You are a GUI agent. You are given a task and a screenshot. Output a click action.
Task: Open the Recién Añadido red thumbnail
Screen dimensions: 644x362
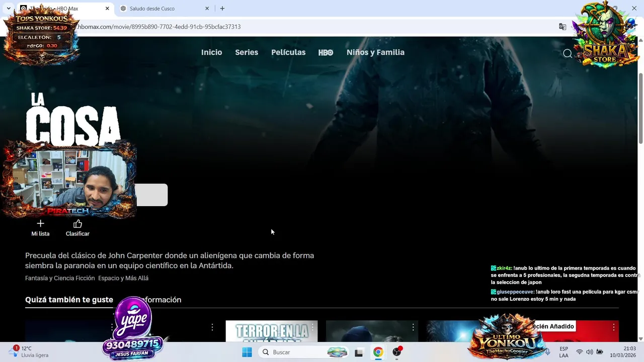coord(573,331)
